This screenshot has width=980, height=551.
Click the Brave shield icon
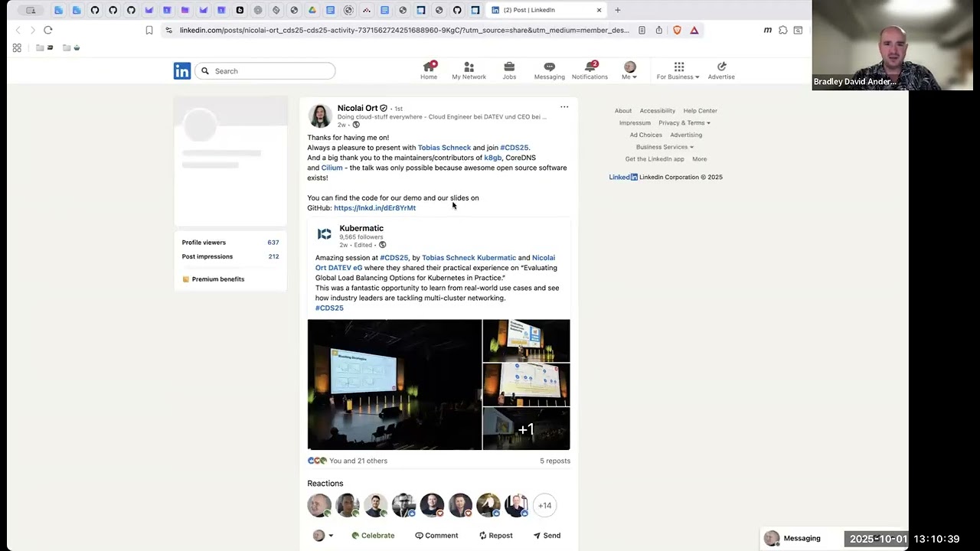tap(677, 30)
